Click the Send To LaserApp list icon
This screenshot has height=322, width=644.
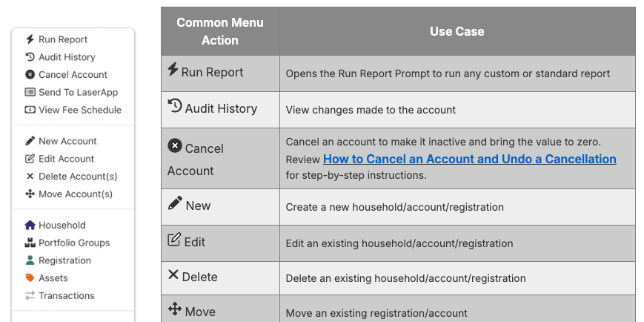[30, 92]
